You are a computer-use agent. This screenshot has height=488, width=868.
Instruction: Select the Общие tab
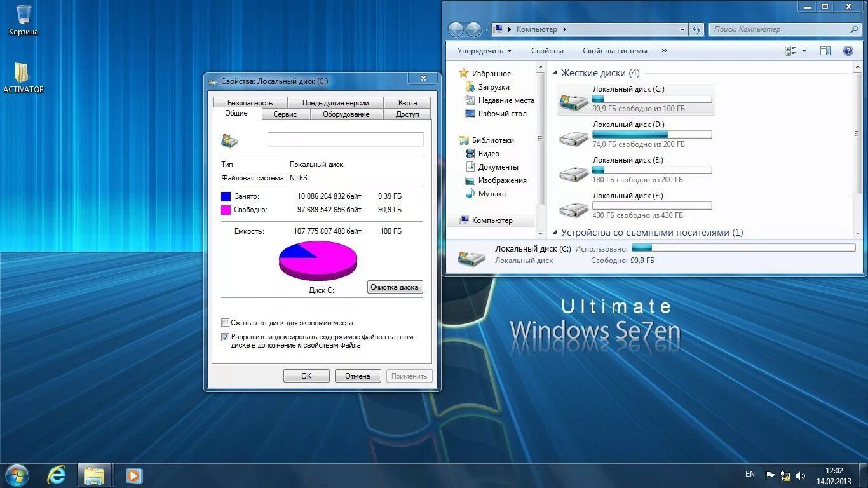pos(236,113)
